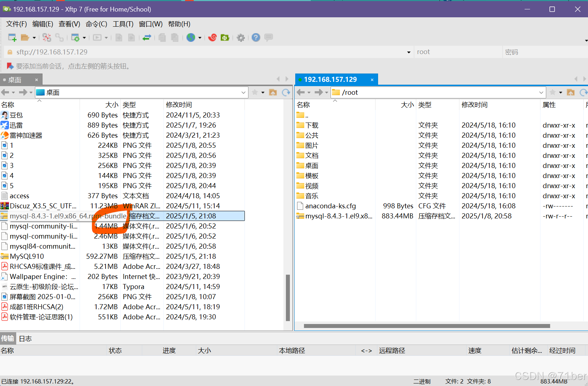The image size is (588, 386).
Task: Refresh the local 桌面 pane
Action: click(x=286, y=93)
